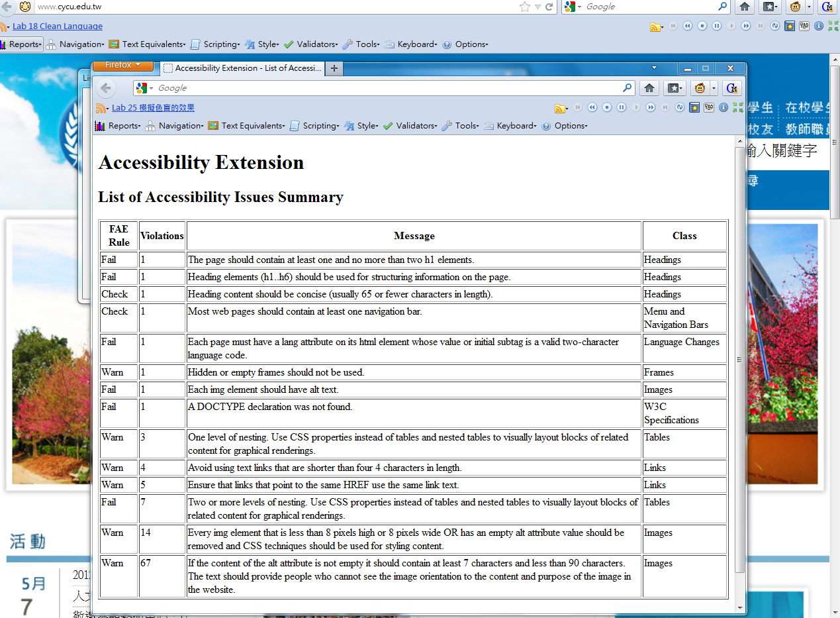Expand search engine dropdown in front window's Google box
The image size is (840, 618).
click(x=152, y=89)
